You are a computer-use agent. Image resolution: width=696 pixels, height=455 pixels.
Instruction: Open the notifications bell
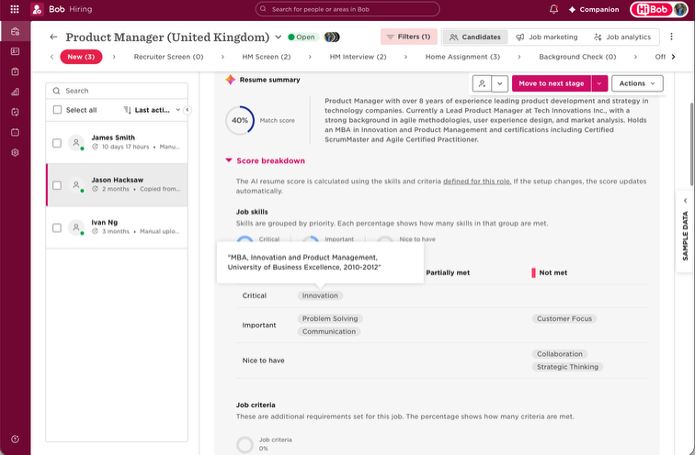pyautogui.click(x=554, y=9)
